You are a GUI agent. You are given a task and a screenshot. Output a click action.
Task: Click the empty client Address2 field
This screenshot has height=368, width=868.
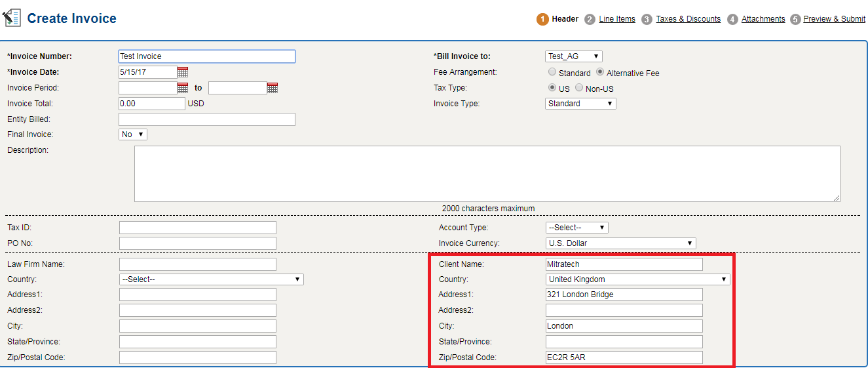tap(624, 310)
